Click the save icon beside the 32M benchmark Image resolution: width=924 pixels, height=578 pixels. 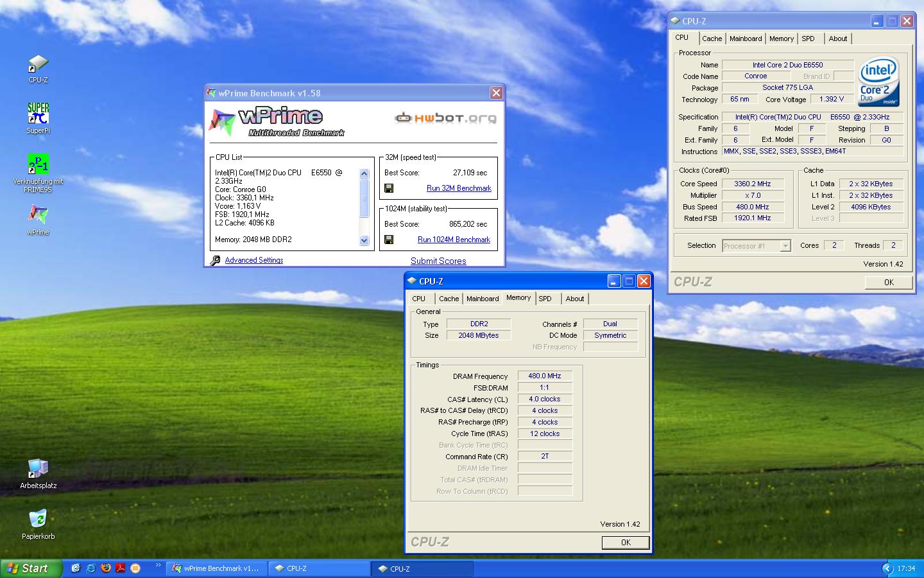(388, 188)
